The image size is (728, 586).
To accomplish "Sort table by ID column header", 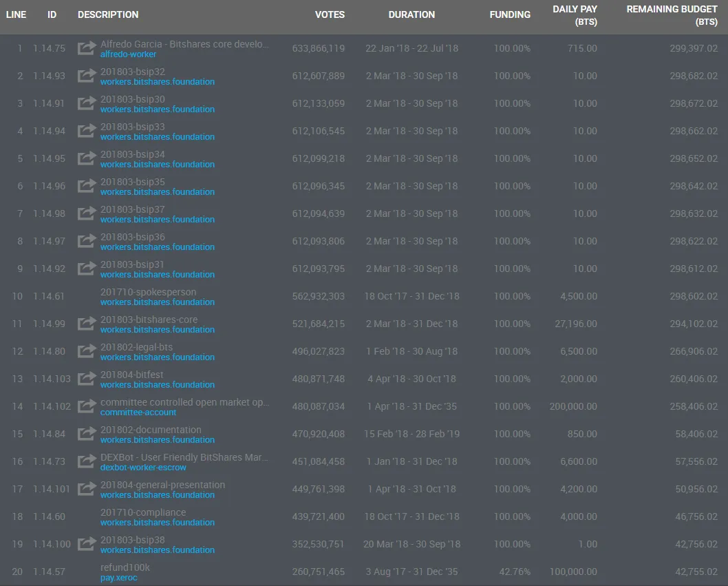I will [x=52, y=15].
